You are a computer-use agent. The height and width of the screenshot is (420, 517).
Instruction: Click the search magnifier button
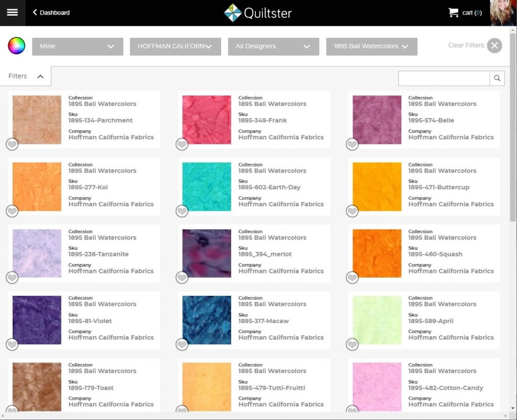click(x=497, y=78)
